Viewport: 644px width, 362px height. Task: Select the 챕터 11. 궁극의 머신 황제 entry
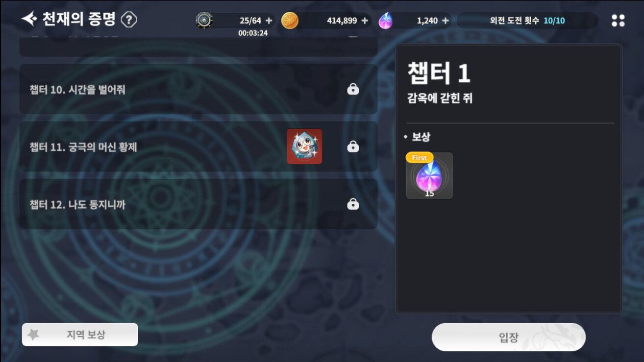click(x=198, y=146)
